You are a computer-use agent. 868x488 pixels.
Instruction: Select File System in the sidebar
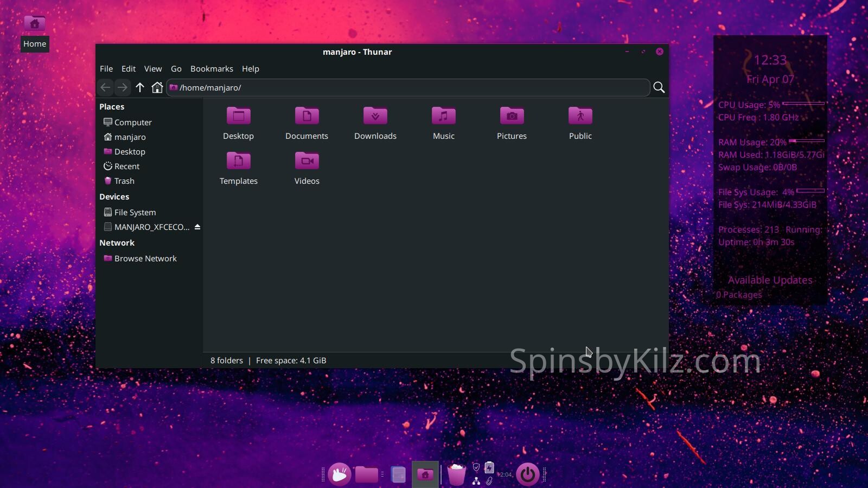135,213
